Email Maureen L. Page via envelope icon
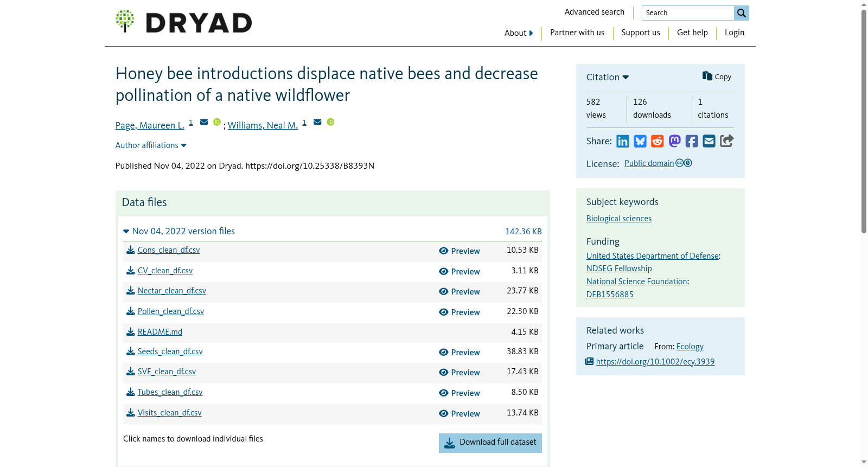 point(204,122)
